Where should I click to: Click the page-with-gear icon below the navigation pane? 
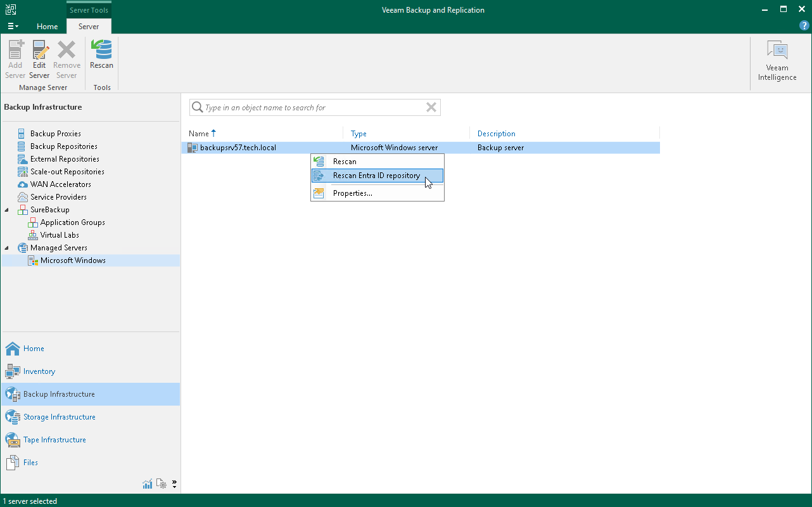pos(162,484)
